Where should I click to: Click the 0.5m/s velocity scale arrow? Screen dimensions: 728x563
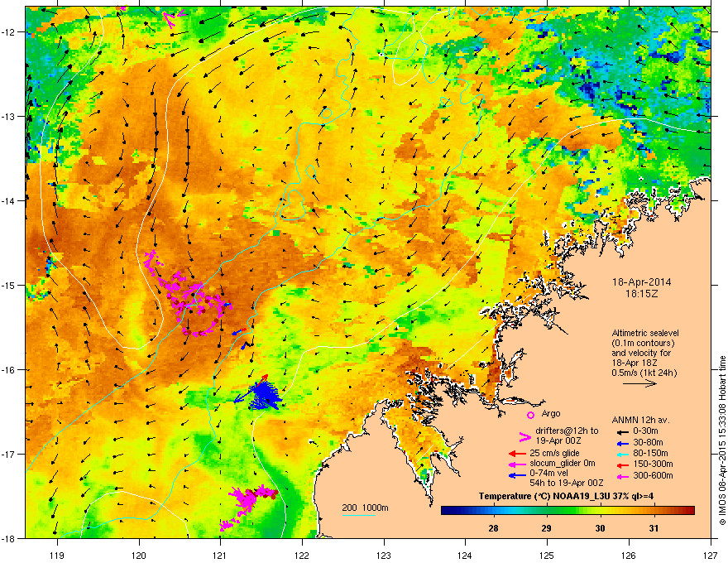point(639,383)
